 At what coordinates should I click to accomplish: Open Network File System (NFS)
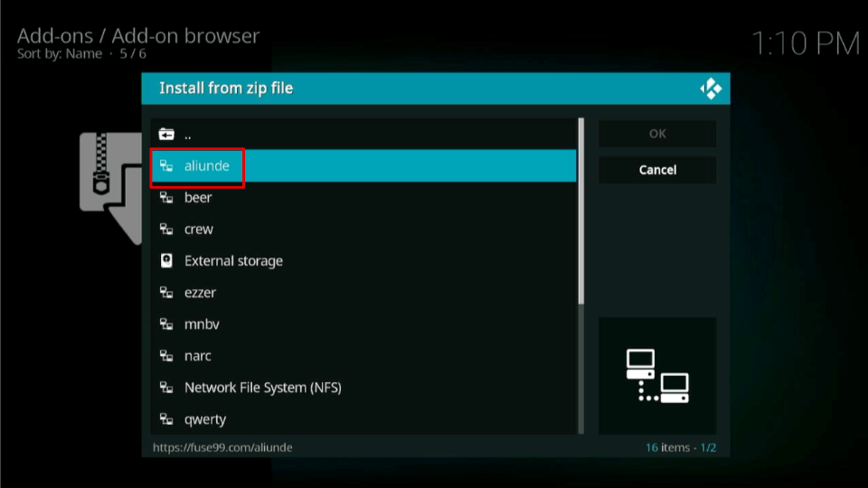(x=363, y=388)
